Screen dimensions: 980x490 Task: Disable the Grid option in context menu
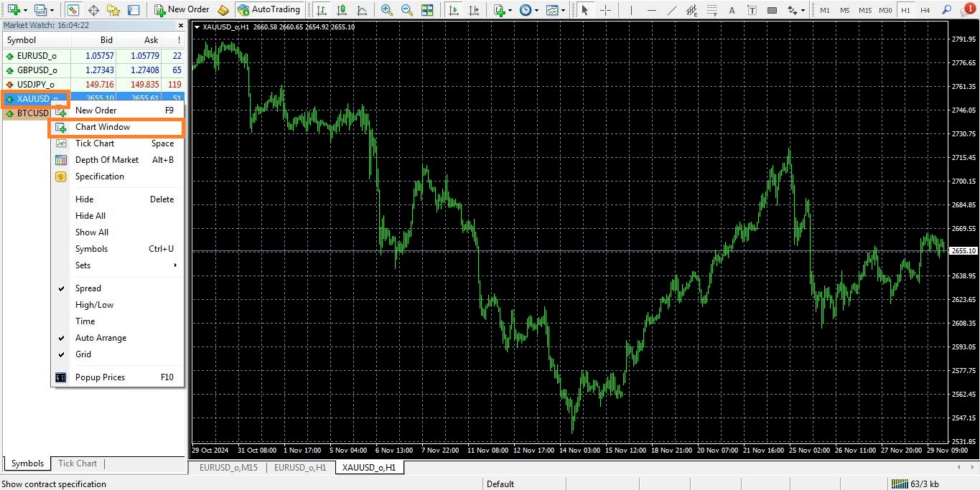(83, 354)
